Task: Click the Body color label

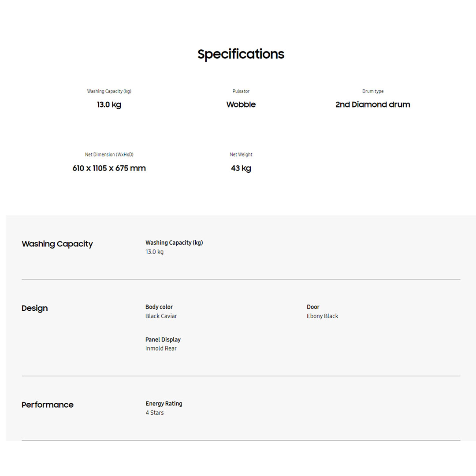Action: click(159, 307)
